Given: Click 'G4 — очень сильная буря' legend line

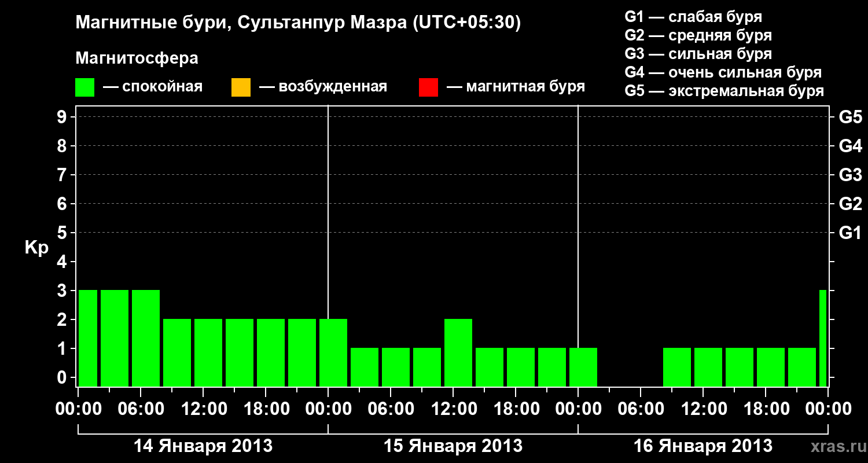Looking at the screenshot, I should [723, 72].
